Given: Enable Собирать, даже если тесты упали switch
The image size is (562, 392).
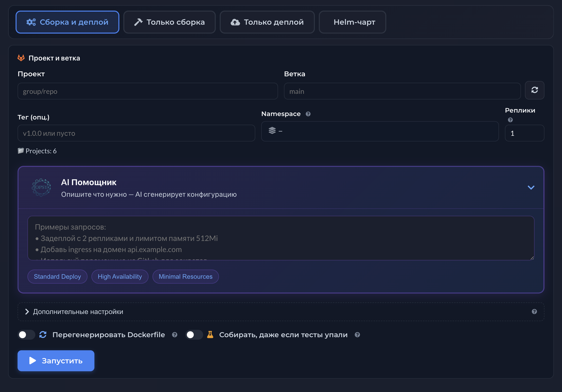Looking at the screenshot, I should [x=194, y=335].
